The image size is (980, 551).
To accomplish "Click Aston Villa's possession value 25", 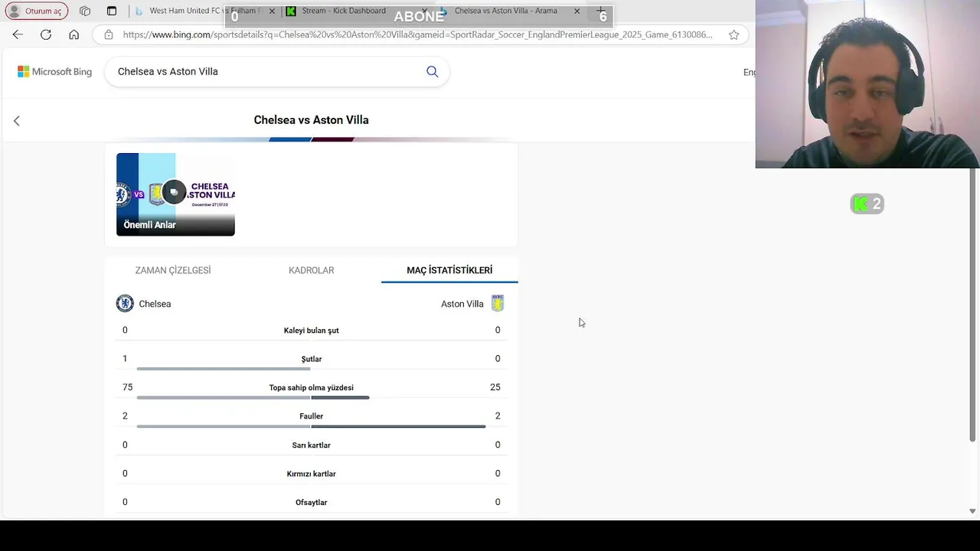I will click(495, 387).
